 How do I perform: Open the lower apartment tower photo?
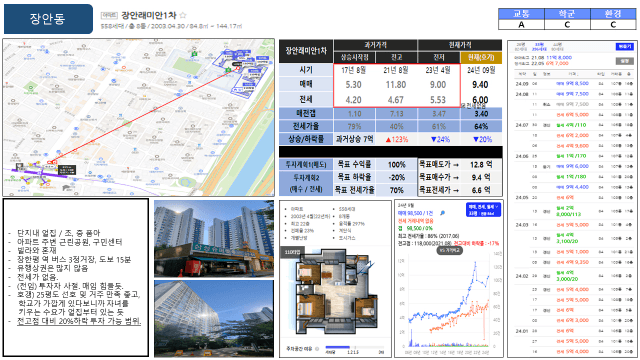coord(214,318)
